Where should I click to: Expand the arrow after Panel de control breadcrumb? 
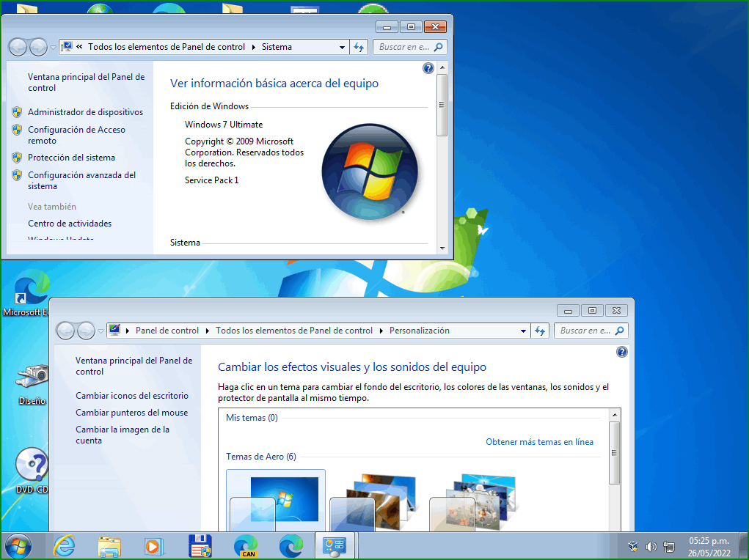[x=208, y=331]
